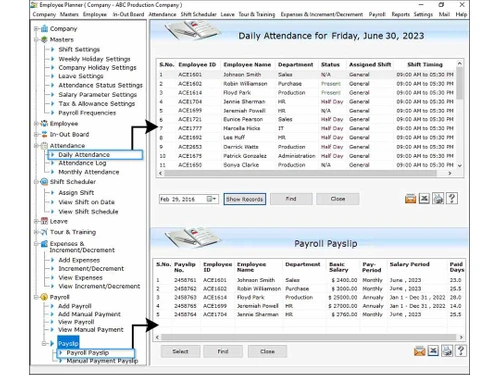The width and height of the screenshot is (500, 375).
Task: Select Monthly Attendance in tree
Action: coord(89,172)
